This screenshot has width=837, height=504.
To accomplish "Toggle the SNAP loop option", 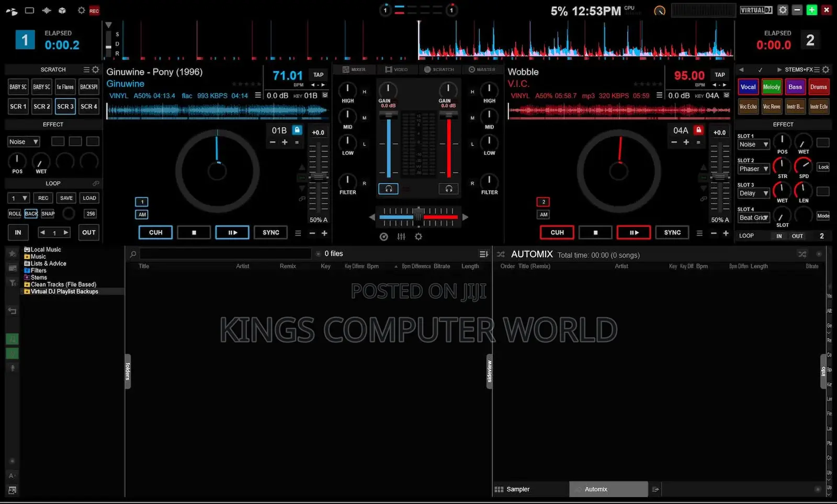I will point(48,214).
